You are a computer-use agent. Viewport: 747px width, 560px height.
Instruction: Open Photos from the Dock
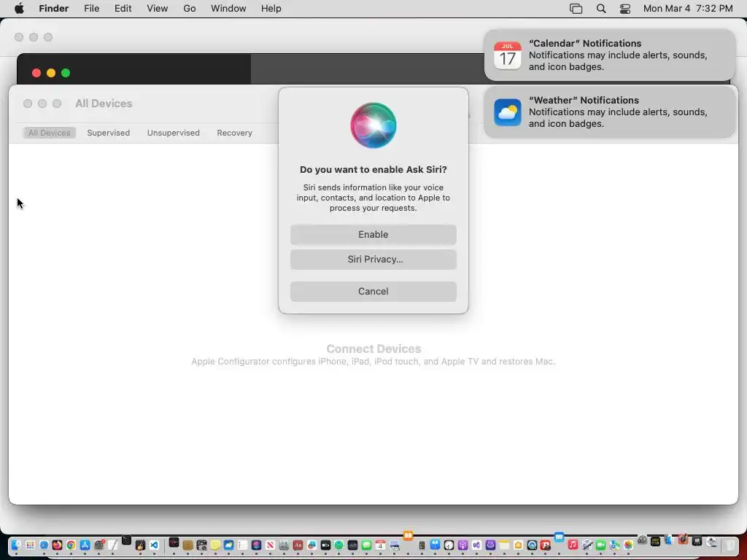pos(628,545)
